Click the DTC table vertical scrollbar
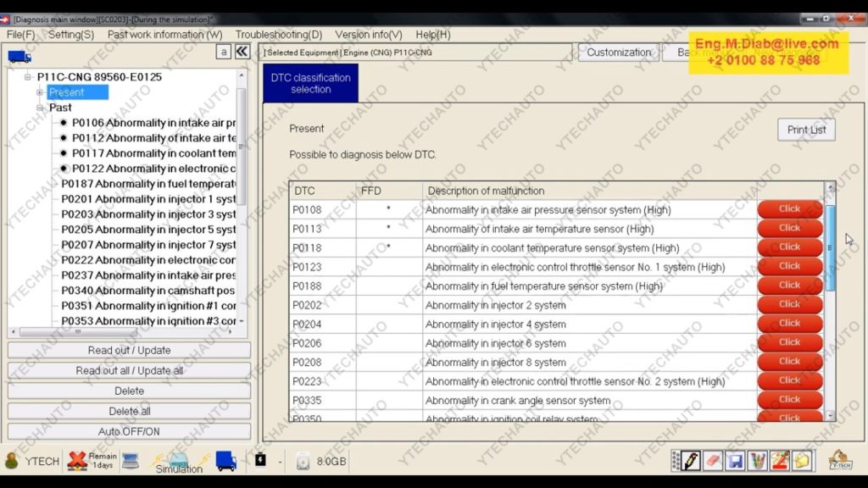Screen dimensions: 868x488 pyautogui.click(x=830, y=254)
